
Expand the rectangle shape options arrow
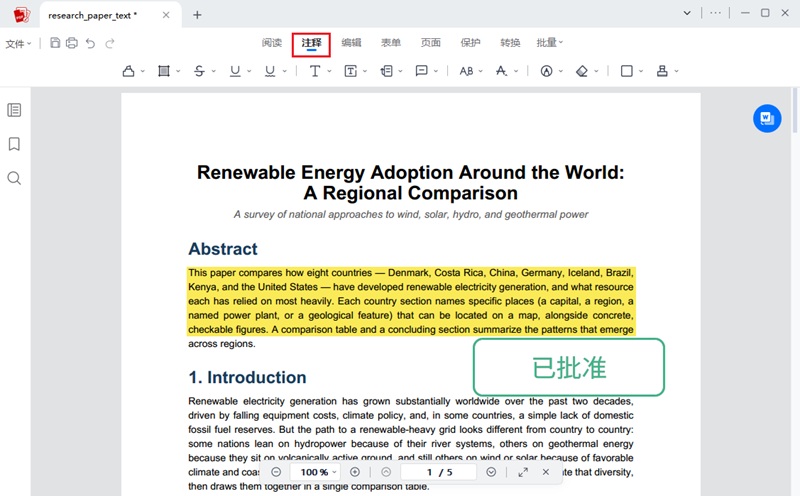641,71
